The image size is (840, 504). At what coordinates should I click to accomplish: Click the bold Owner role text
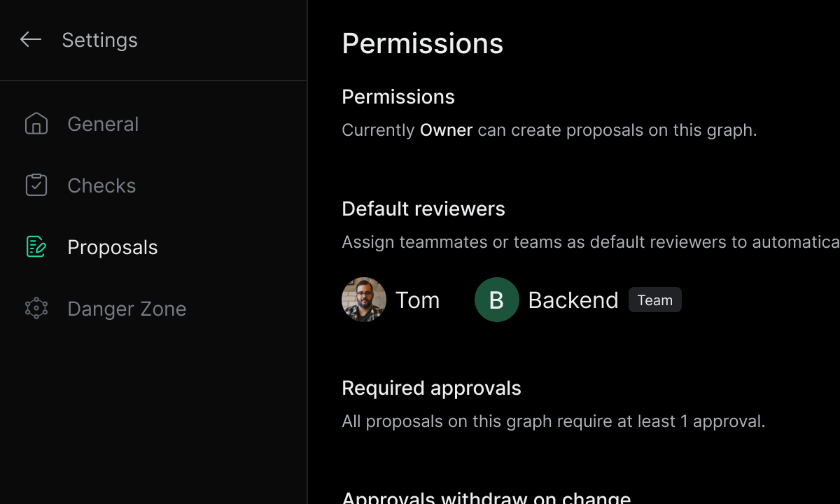click(447, 130)
